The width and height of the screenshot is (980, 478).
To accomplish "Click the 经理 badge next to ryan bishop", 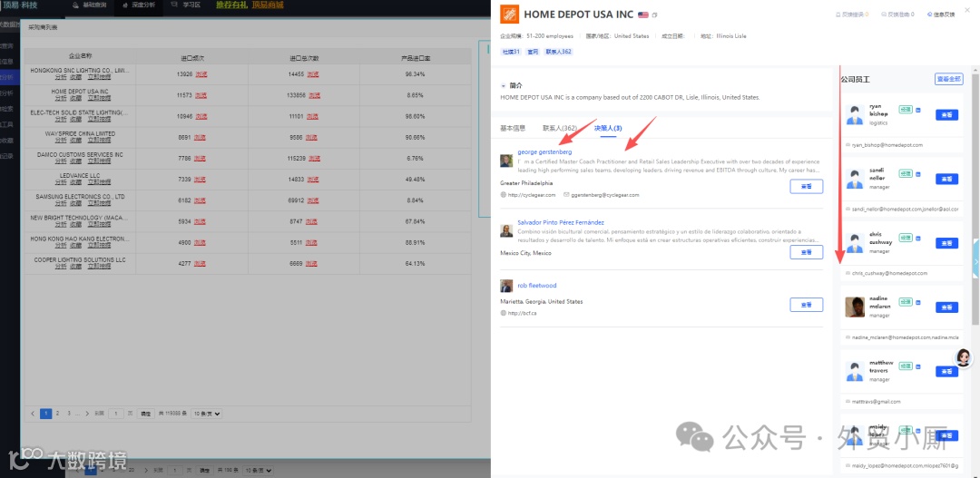I will coord(906,110).
